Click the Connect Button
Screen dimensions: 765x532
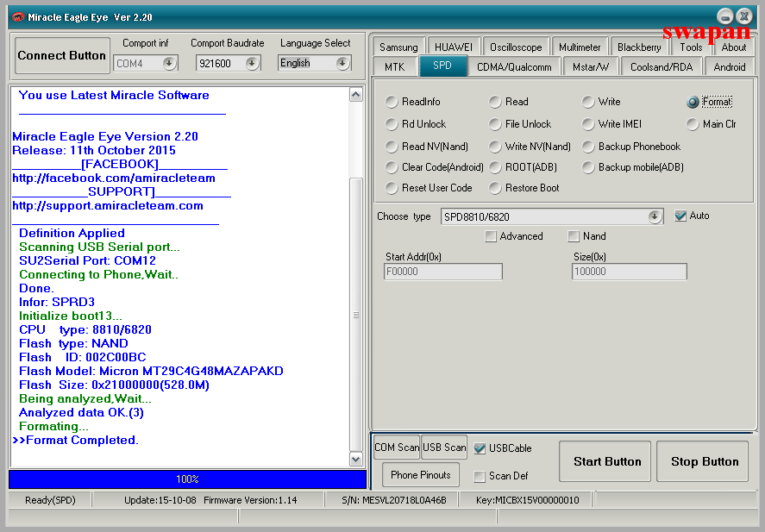(62, 55)
